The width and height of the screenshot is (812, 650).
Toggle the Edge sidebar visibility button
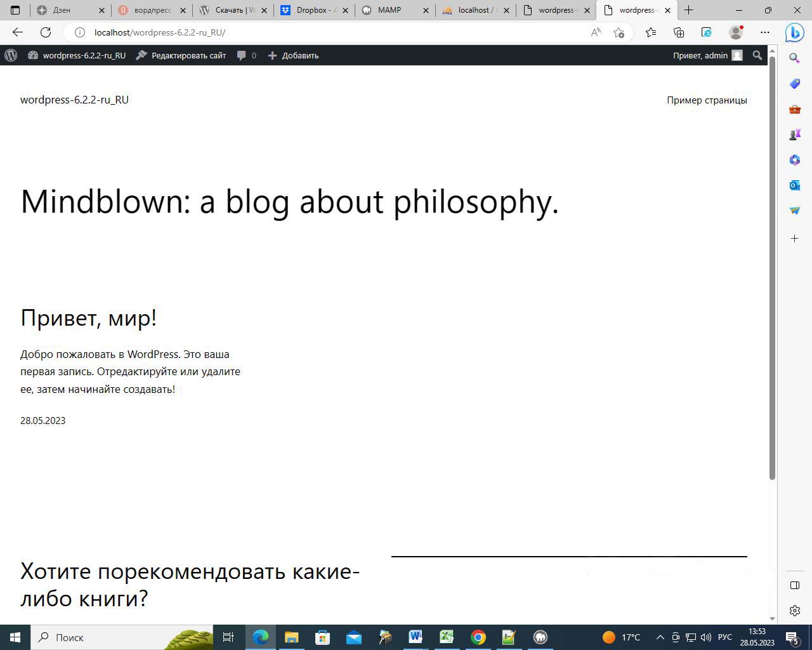coord(794,585)
